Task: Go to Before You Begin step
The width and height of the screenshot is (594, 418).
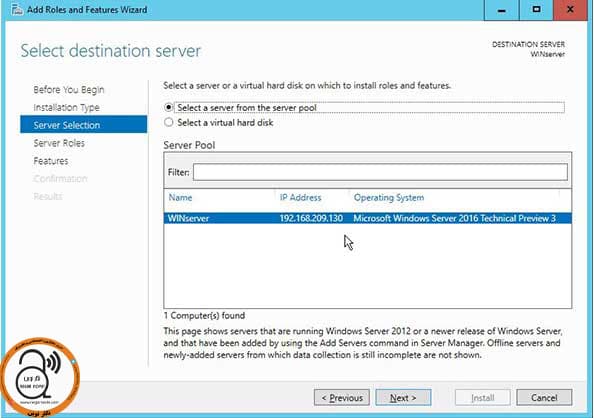Action: (69, 90)
